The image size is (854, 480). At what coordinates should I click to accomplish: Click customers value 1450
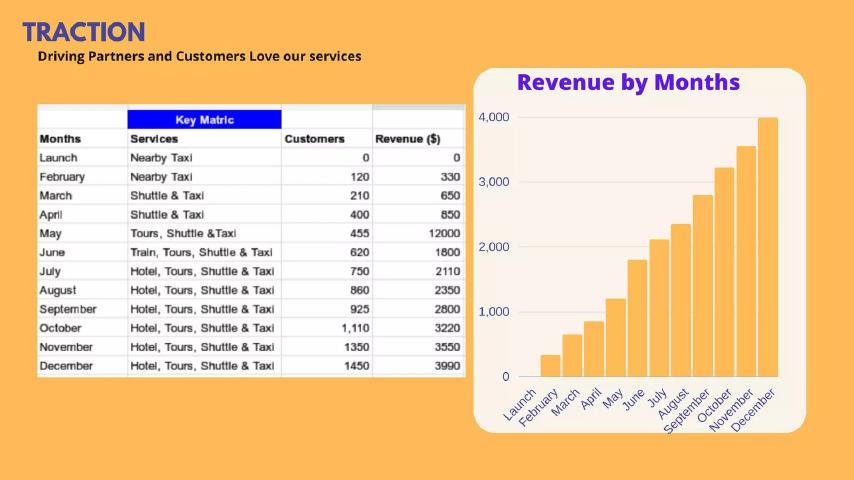(x=357, y=366)
